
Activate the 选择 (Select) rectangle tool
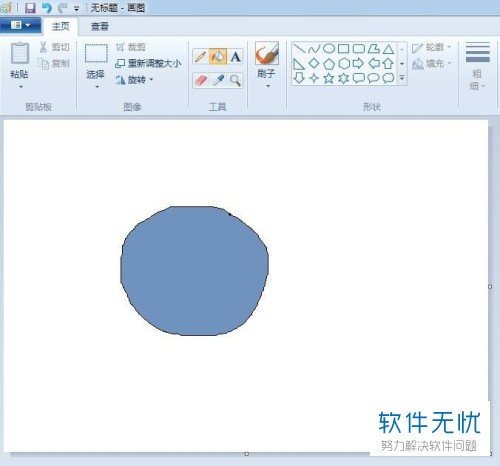pos(96,53)
